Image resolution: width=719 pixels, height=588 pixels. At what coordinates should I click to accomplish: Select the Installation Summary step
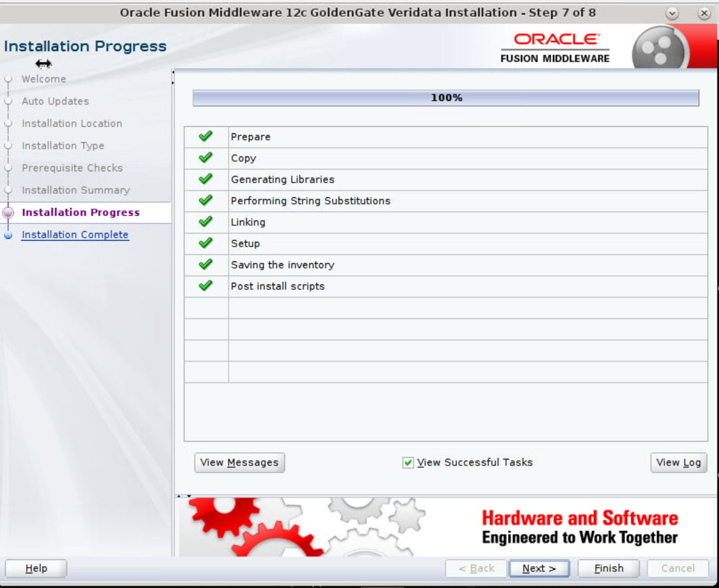tap(75, 190)
